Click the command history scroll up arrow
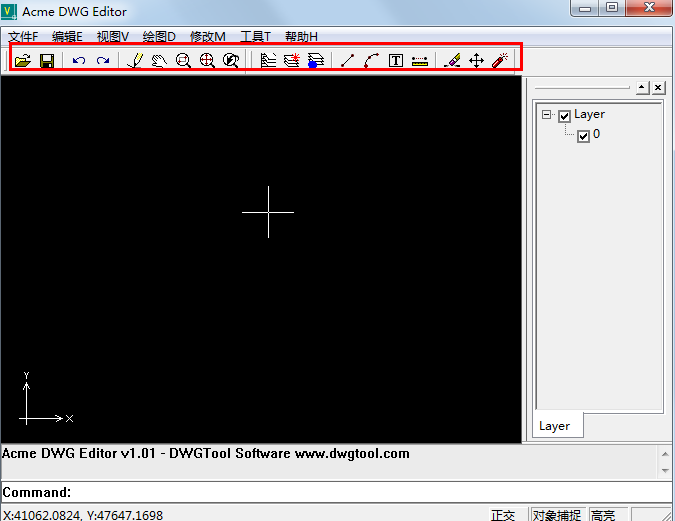Screen dimensions: 675x521 [x=665, y=454]
